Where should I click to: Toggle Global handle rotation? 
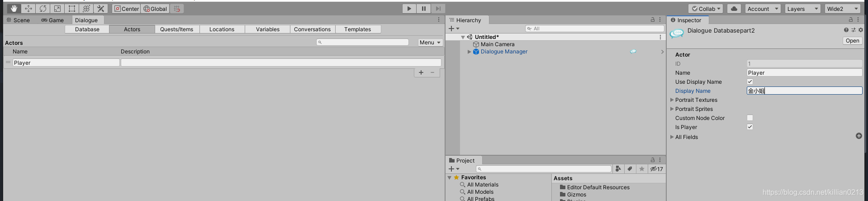(155, 9)
